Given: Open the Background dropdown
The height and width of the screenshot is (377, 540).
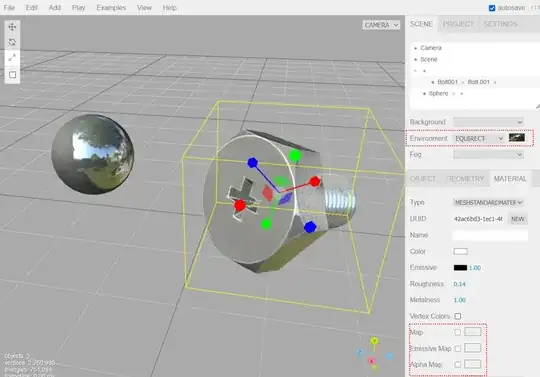Looking at the screenshot, I should point(488,122).
